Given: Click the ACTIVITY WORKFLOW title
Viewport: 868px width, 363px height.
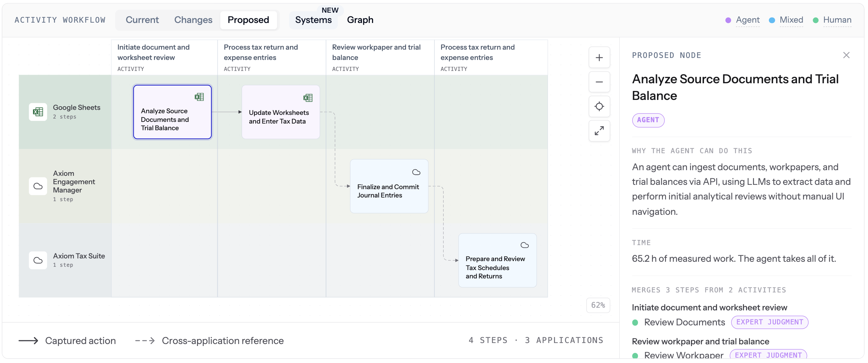Looking at the screenshot, I should (60, 20).
